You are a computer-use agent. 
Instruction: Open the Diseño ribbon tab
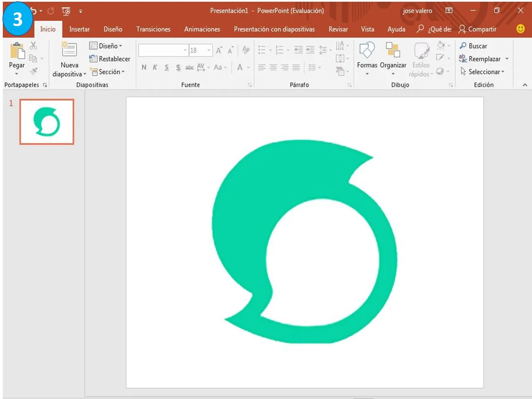pos(113,29)
